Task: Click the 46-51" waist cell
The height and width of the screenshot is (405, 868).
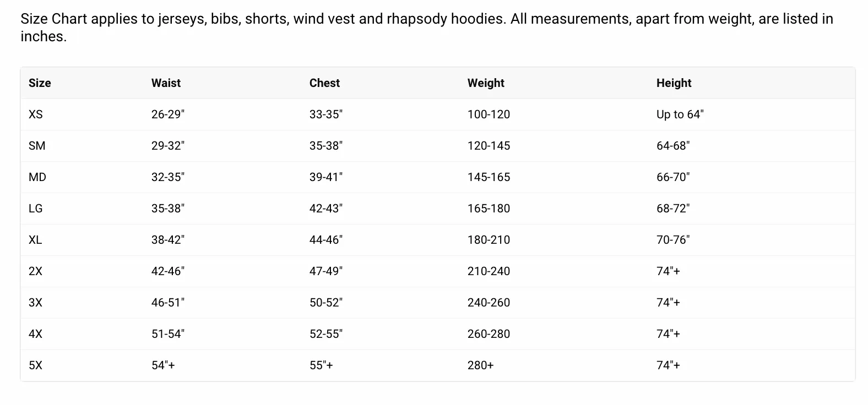Action: [x=168, y=303]
